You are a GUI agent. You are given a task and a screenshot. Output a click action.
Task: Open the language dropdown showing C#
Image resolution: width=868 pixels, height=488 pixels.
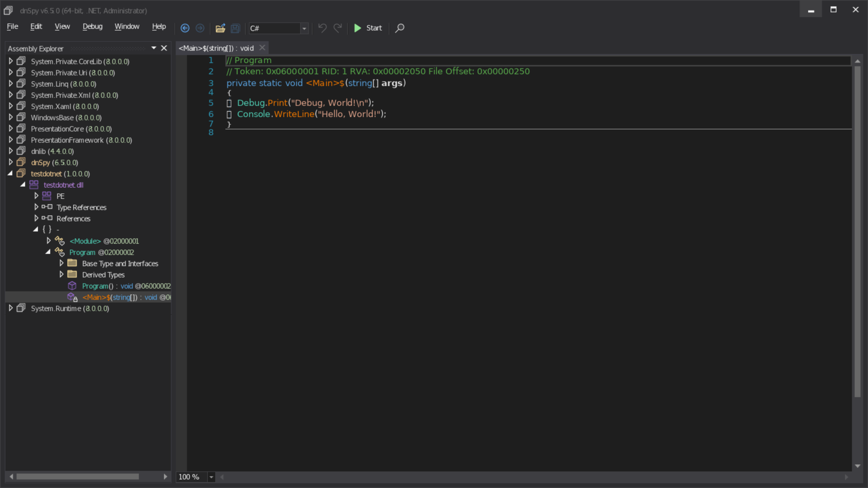304,28
